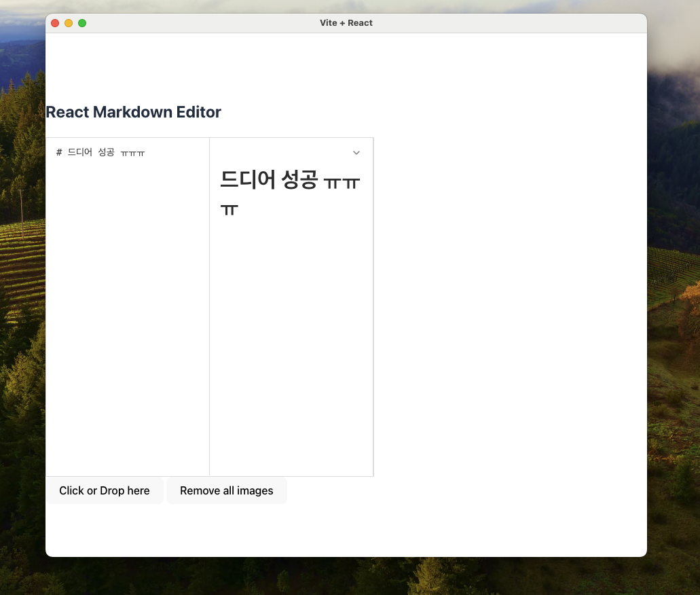The width and height of the screenshot is (700, 595).
Task: Click the rendered preview heading "드디어 성공"
Action: click(x=269, y=179)
